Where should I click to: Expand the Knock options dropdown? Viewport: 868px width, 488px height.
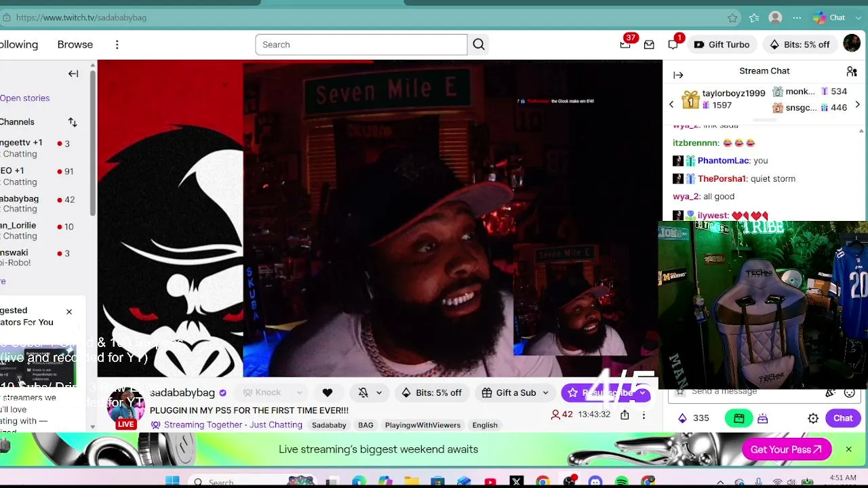coord(299,392)
